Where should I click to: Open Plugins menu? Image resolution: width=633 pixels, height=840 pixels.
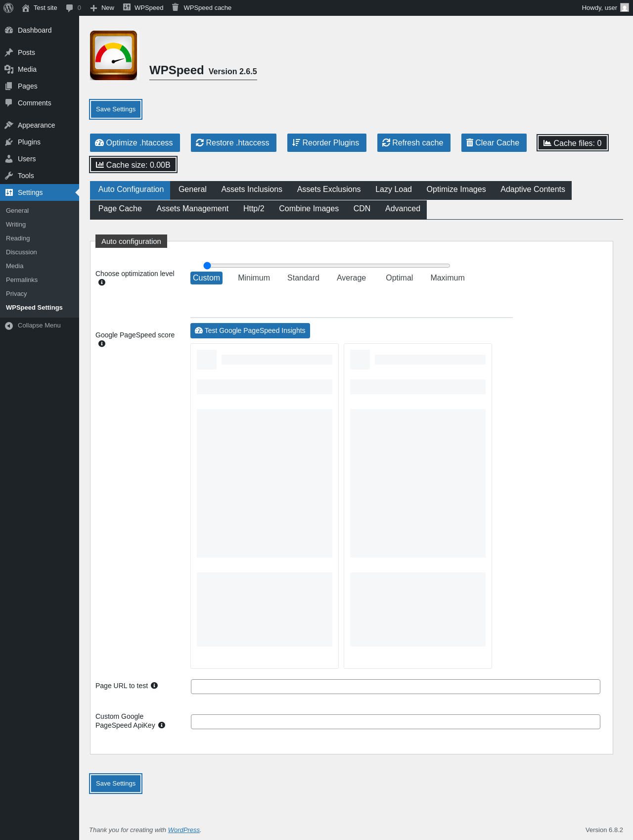click(40, 142)
